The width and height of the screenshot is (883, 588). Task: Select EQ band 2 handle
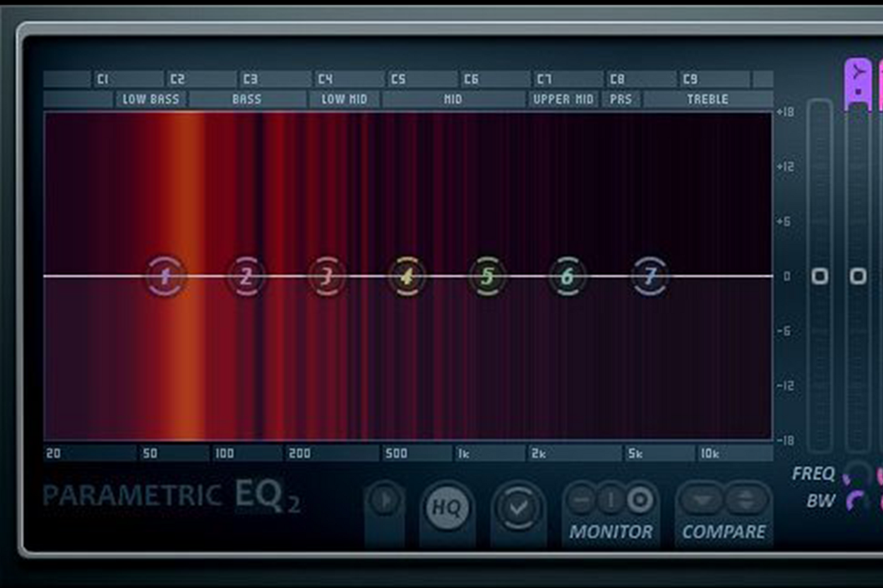tap(246, 276)
